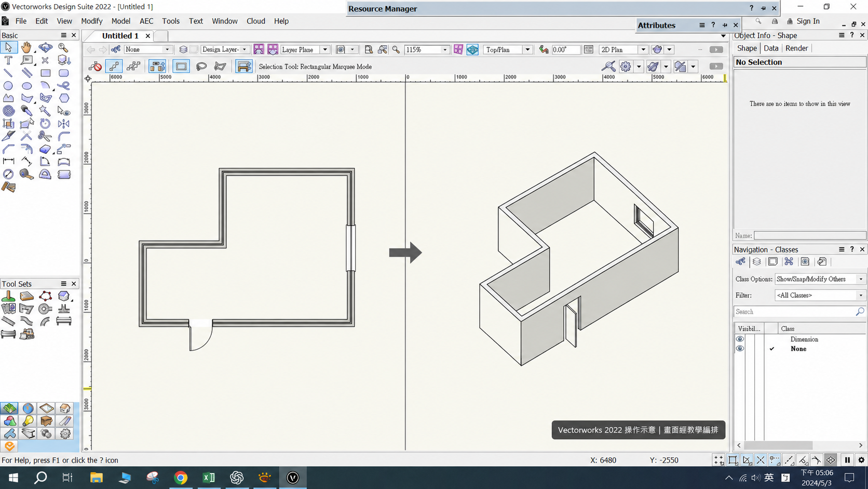Select the Text tool

[x=8, y=60]
